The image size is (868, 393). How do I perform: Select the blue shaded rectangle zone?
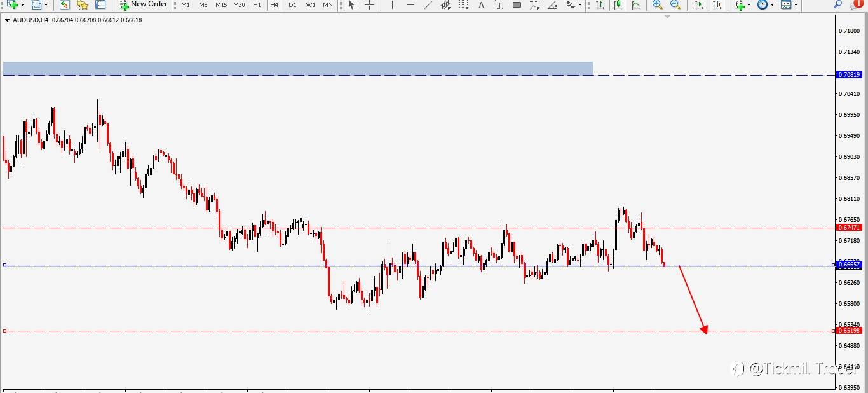pos(297,68)
